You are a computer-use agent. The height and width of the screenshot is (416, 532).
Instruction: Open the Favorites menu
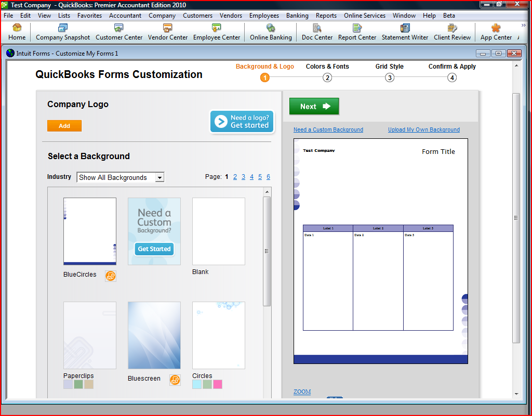click(x=89, y=16)
